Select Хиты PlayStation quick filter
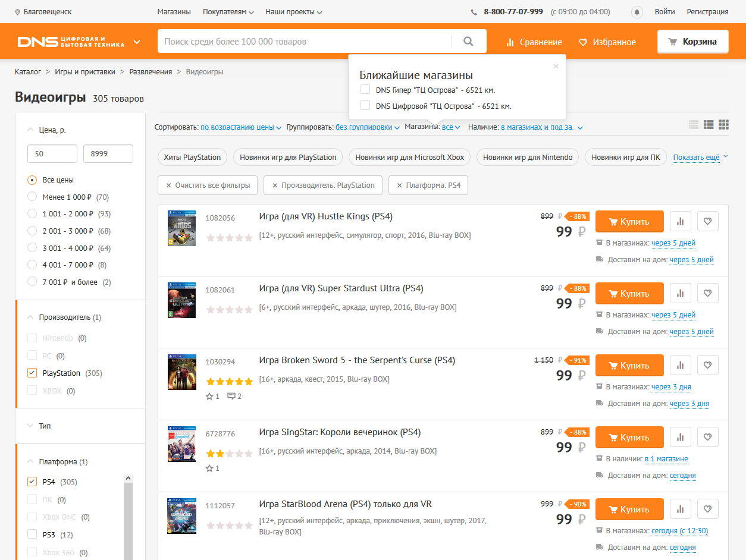This screenshot has height=560, width=746. tap(192, 158)
